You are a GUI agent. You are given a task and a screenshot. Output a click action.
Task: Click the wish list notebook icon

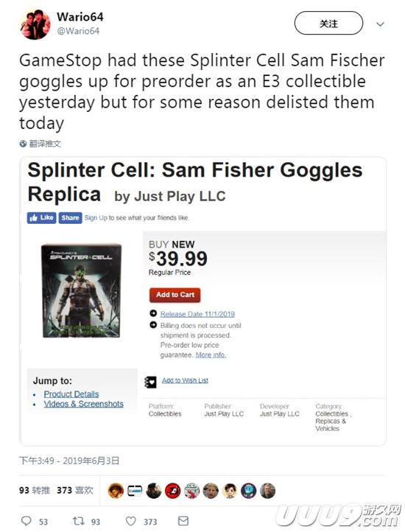pos(150,382)
